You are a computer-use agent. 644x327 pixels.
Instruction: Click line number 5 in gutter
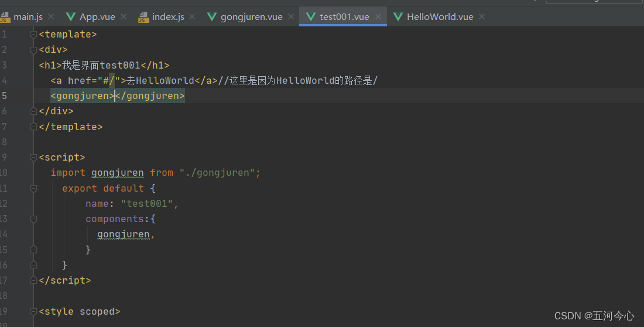(x=4, y=96)
